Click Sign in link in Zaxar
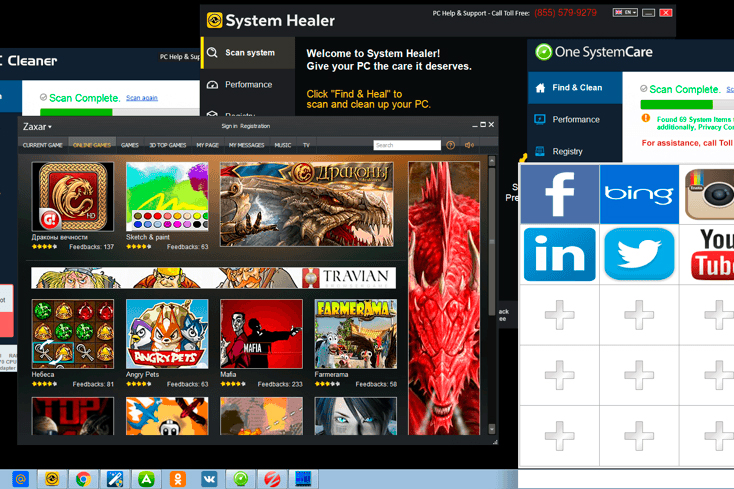 pos(229,126)
